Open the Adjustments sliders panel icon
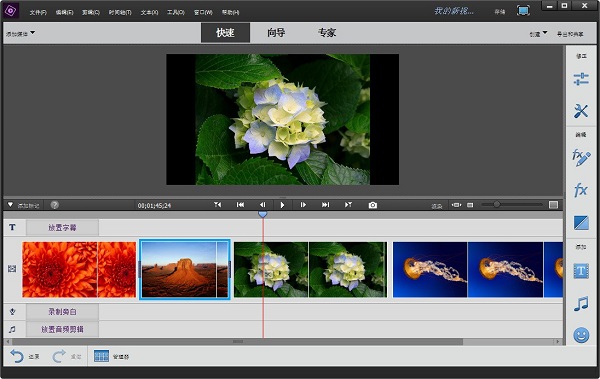600x379 pixels. coord(581,79)
